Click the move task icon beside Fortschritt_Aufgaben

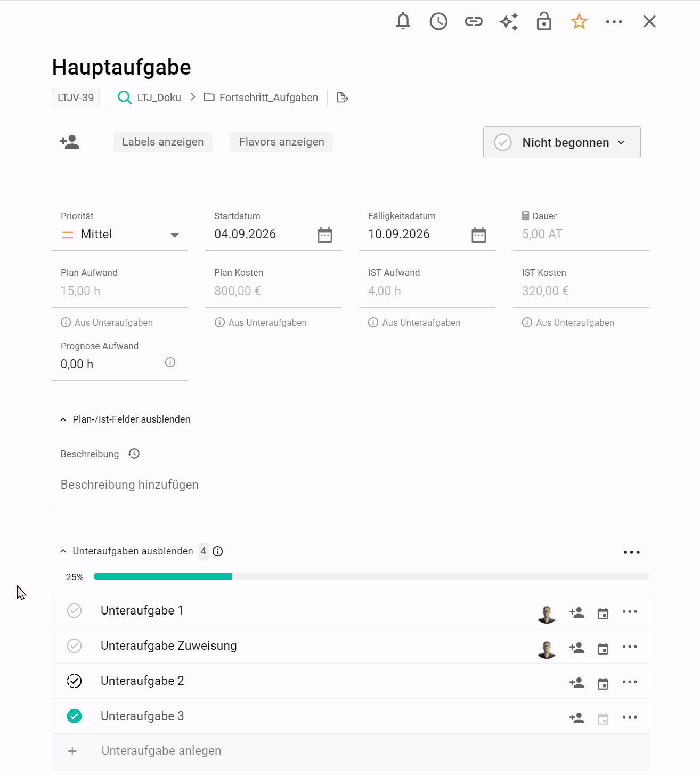343,98
